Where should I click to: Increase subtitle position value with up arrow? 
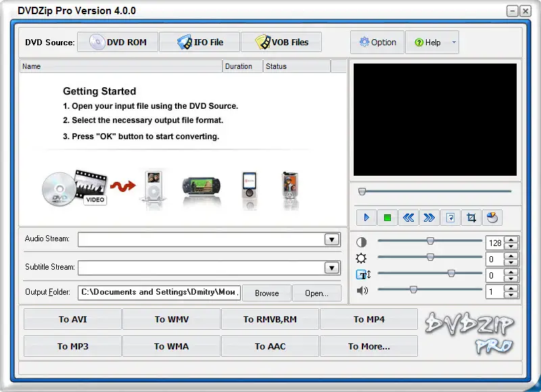point(511,272)
